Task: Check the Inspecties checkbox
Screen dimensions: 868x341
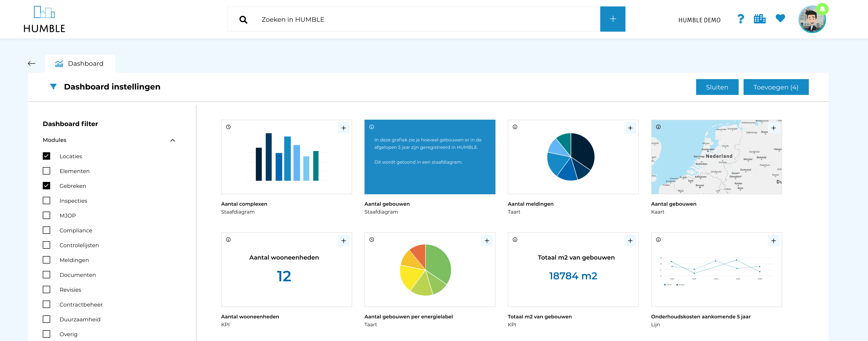Action: pos(46,200)
